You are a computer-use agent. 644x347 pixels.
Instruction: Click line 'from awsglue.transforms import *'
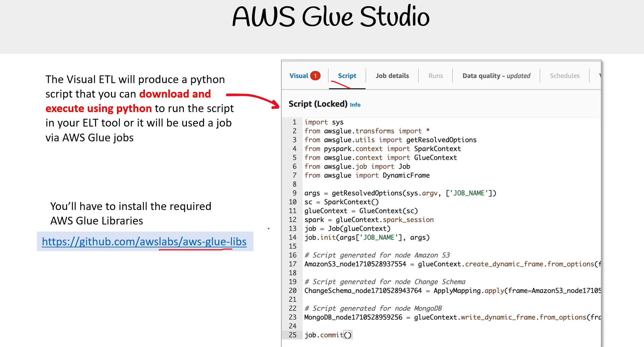coord(367,131)
